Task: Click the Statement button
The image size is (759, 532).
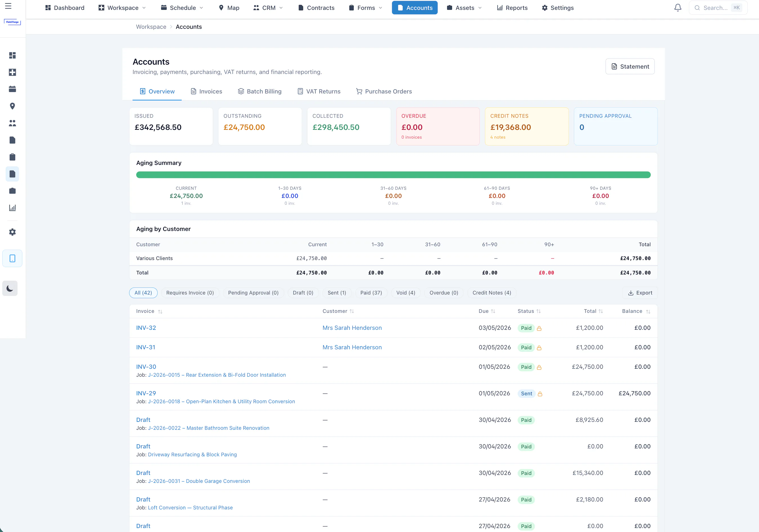Action: point(630,66)
